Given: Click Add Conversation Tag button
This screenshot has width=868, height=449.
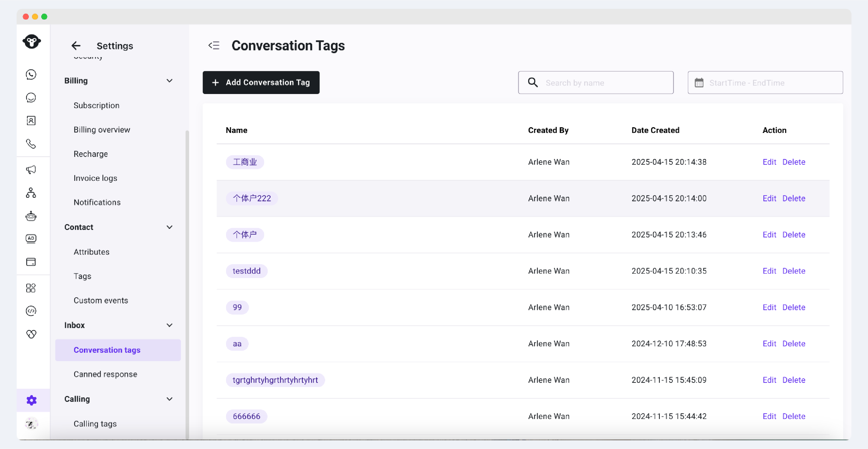Looking at the screenshot, I should (261, 82).
